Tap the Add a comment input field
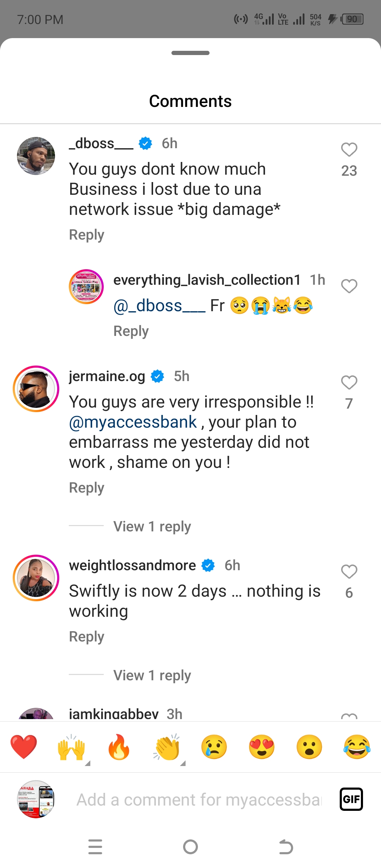Viewport: 381px width, 868px height. (199, 800)
